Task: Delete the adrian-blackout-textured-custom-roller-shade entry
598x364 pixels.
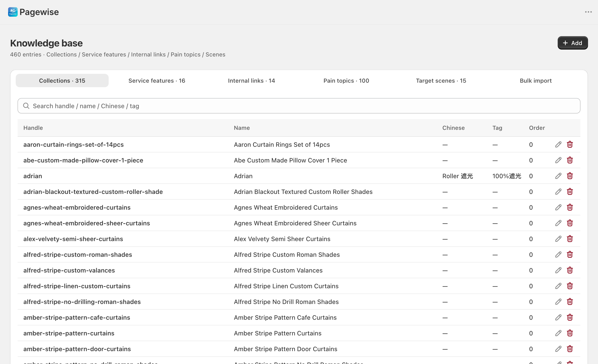Action: (x=570, y=192)
